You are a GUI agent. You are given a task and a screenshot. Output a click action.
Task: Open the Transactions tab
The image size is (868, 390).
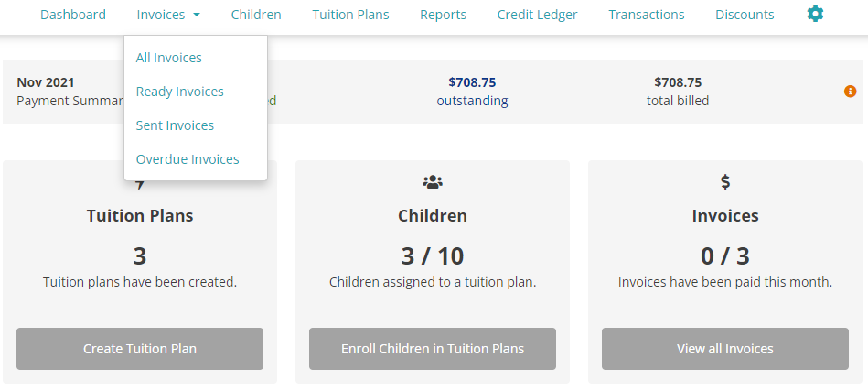pyautogui.click(x=647, y=15)
